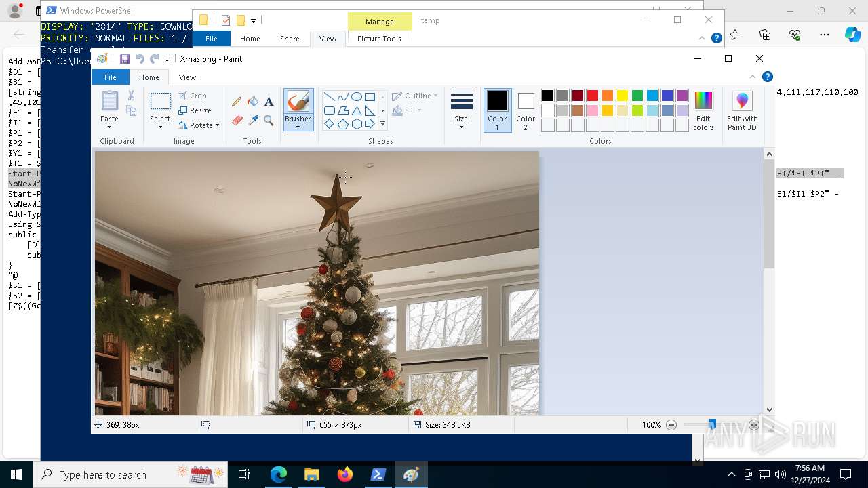Select the Pencil tool in Paint
This screenshot has width=868, height=488.
[237, 102]
